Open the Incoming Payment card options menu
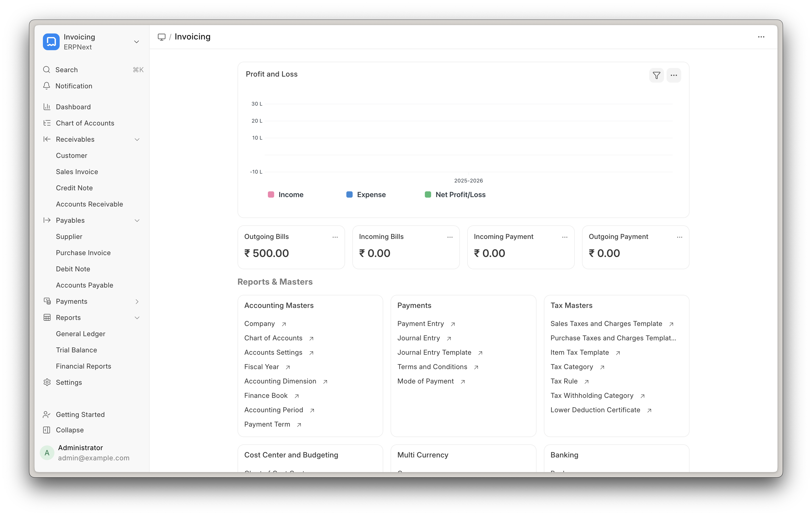The width and height of the screenshot is (812, 516). tap(565, 237)
